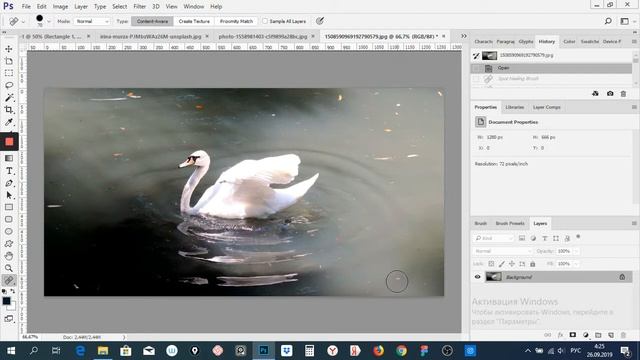Toggle the shape layer filter
The image size is (640, 360).
point(556,238)
